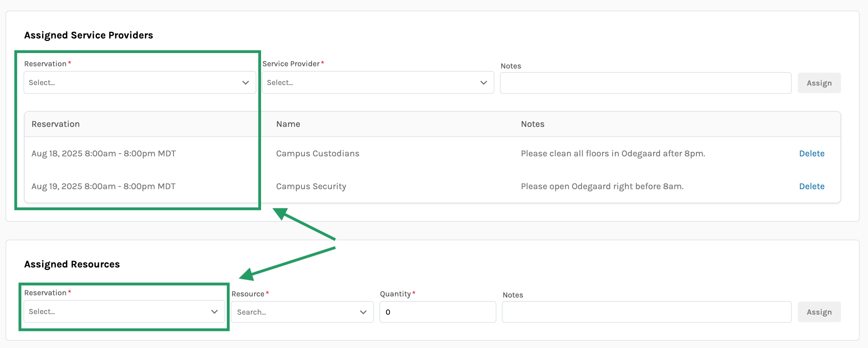Focus the Assigned Resources Notes field
This screenshot has width=868, height=348.
point(646,312)
